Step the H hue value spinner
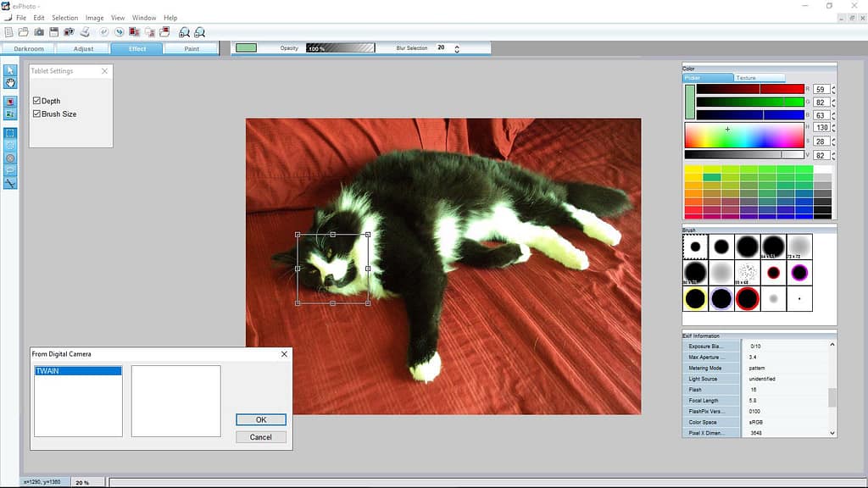Viewport: 868px width, 488px height. pos(833,127)
